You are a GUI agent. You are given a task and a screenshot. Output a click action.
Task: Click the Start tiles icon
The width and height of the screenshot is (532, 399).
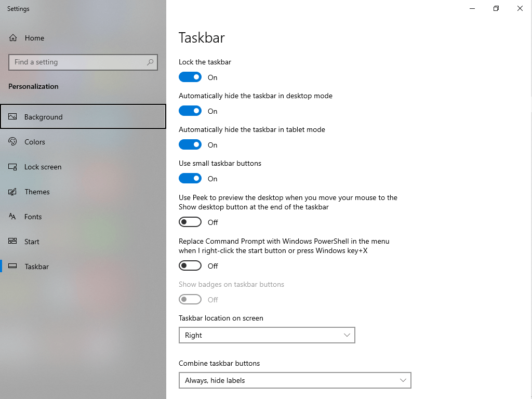(x=12, y=241)
